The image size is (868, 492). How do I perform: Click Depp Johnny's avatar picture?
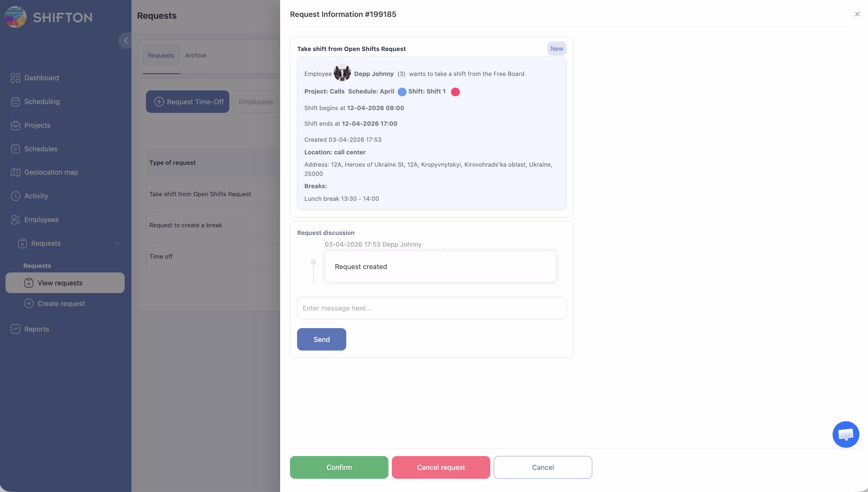(x=342, y=73)
